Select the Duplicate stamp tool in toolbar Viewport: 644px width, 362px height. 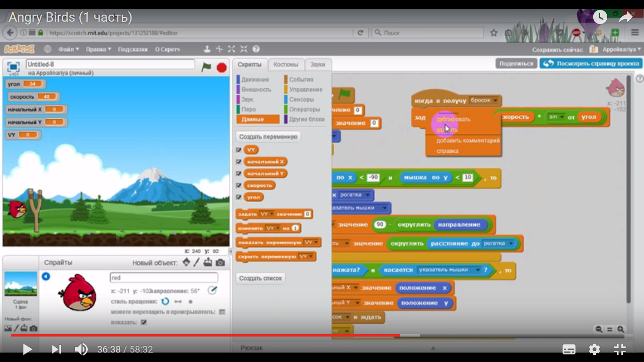(x=207, y=49)
